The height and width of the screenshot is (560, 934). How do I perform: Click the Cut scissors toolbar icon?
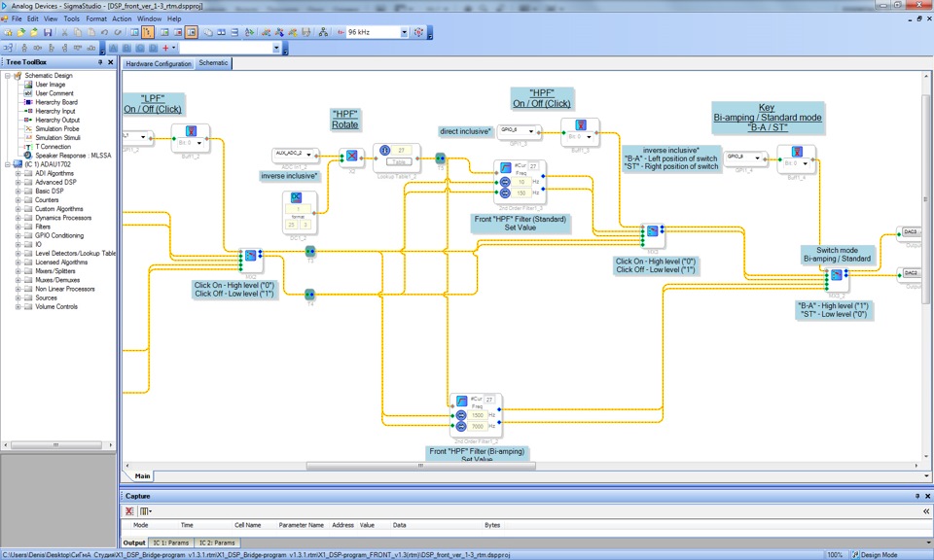coord(64,32)
